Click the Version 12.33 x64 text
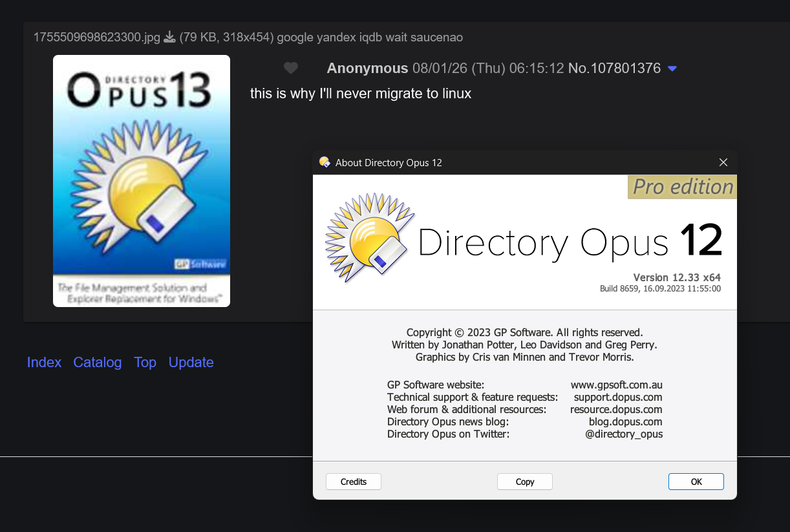Viewport: 790px width, 532px height. click(x=677, y=277)
